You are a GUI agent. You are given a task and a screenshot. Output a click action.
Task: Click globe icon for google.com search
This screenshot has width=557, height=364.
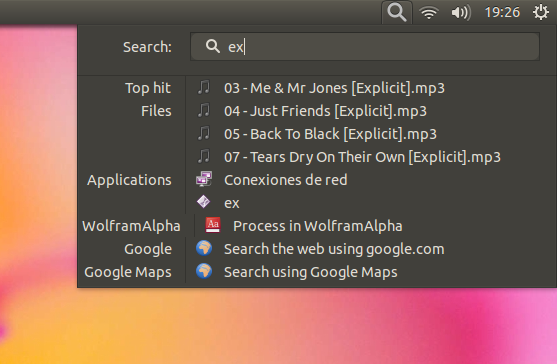[x=204, y=248]
